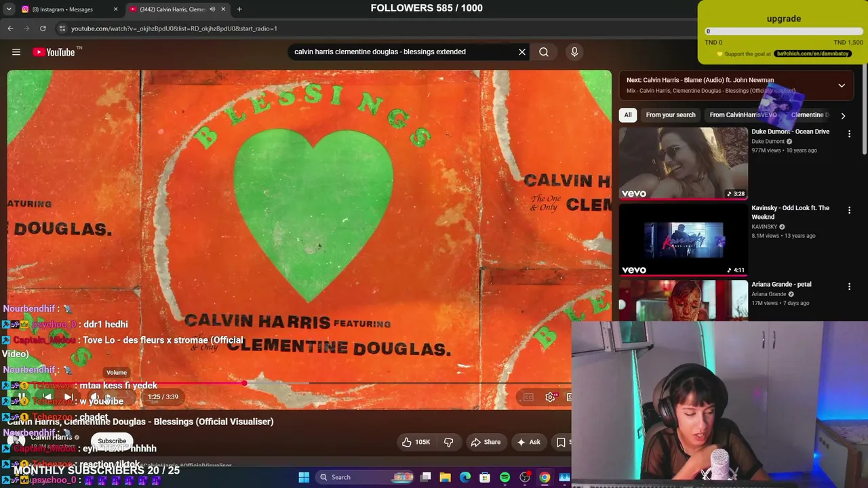Like the Blessings video
The width and height of the screenshot is (868, 488).
416,442
